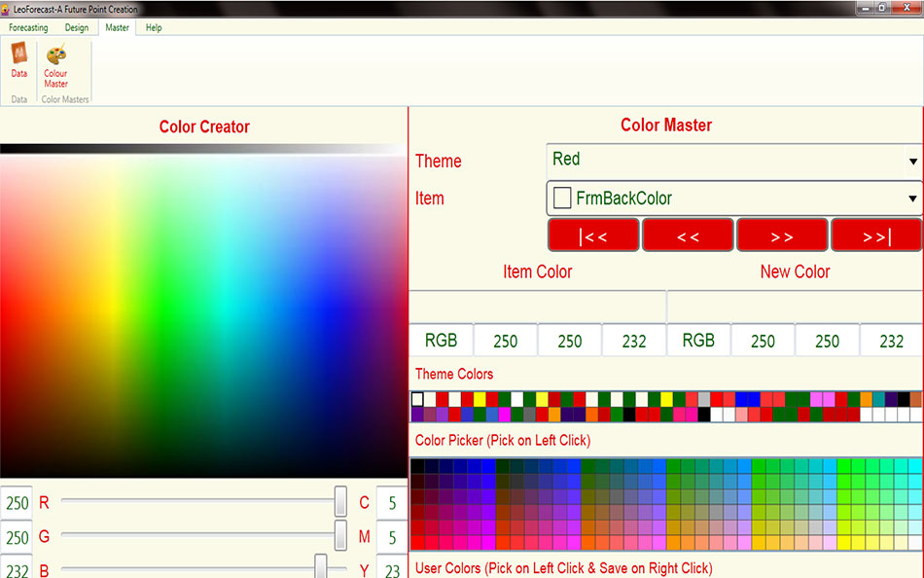
Task: Click the LeoForecast app icon in title bar
Action: [5, 10]
